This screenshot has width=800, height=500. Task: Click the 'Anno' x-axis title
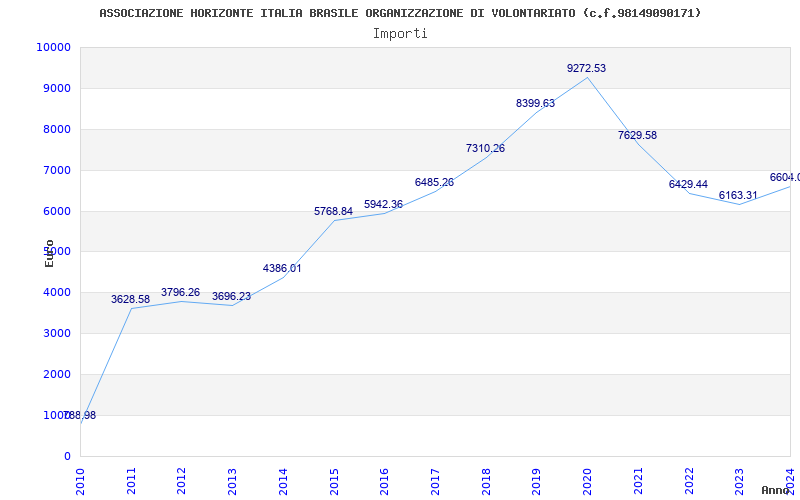tap(775, 490)
